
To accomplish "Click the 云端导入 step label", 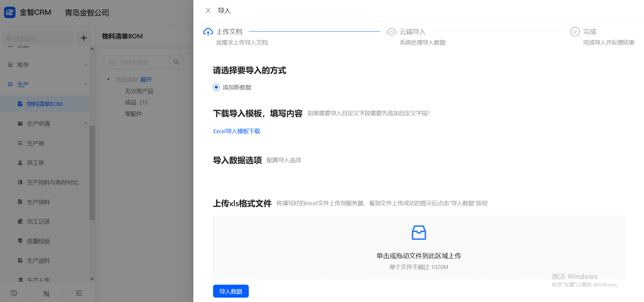I will 413,32.
